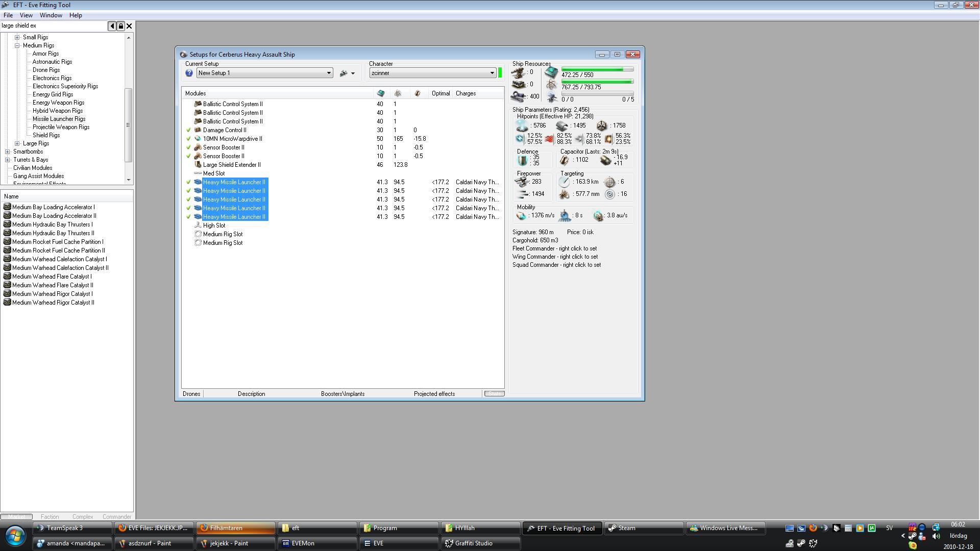
Task: Click the blue help icon beside Current Setup
Action: [x=189, y=73]
